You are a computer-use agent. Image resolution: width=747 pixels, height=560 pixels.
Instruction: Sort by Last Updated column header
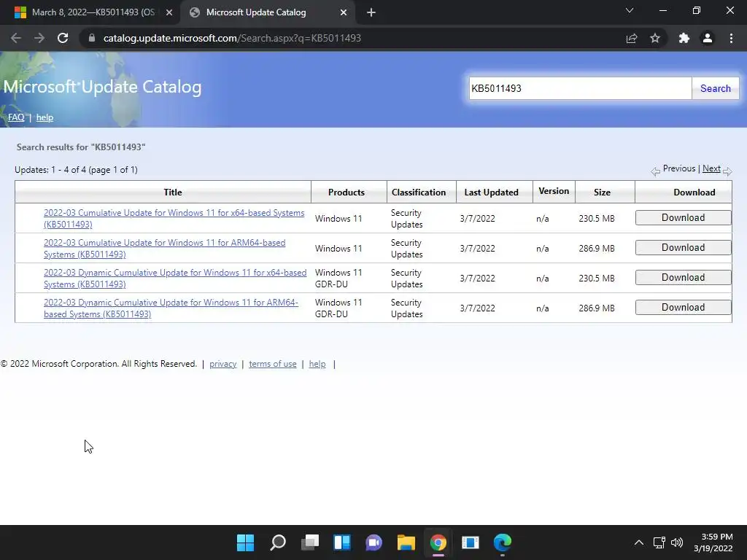pos(491,192)
